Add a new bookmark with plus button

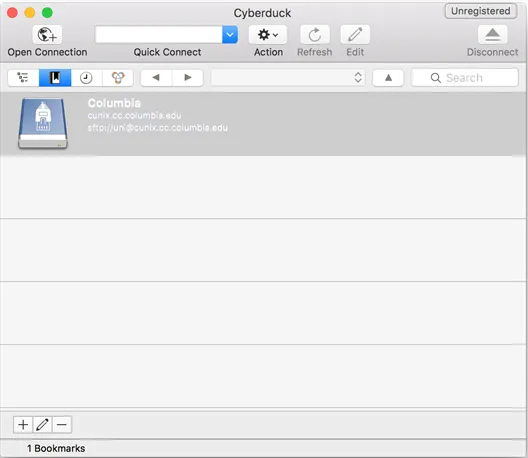pos(23,425)
